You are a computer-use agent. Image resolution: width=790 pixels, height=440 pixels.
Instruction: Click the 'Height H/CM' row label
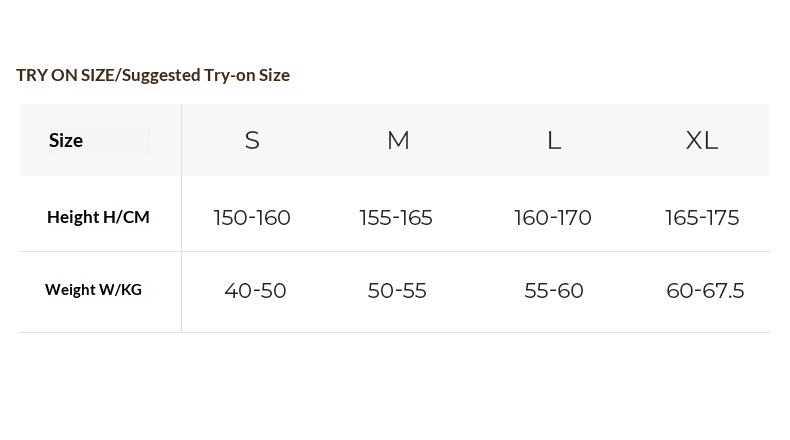tap(98, 217)
